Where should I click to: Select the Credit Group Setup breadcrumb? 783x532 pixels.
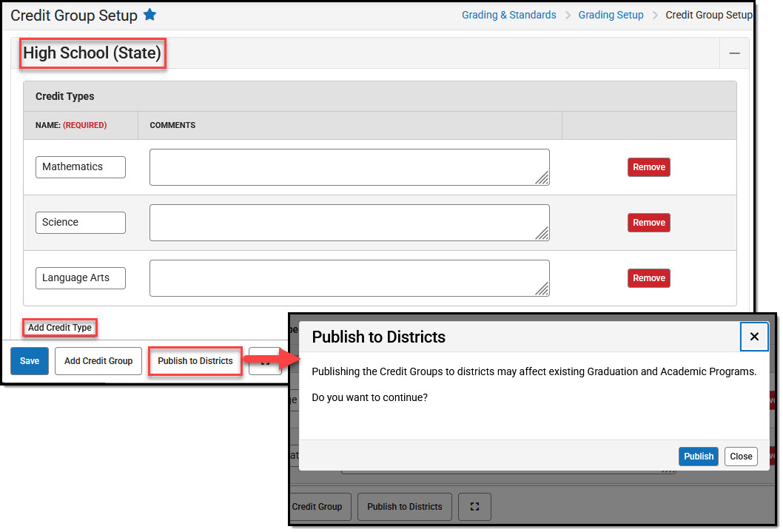coord(708,15)
